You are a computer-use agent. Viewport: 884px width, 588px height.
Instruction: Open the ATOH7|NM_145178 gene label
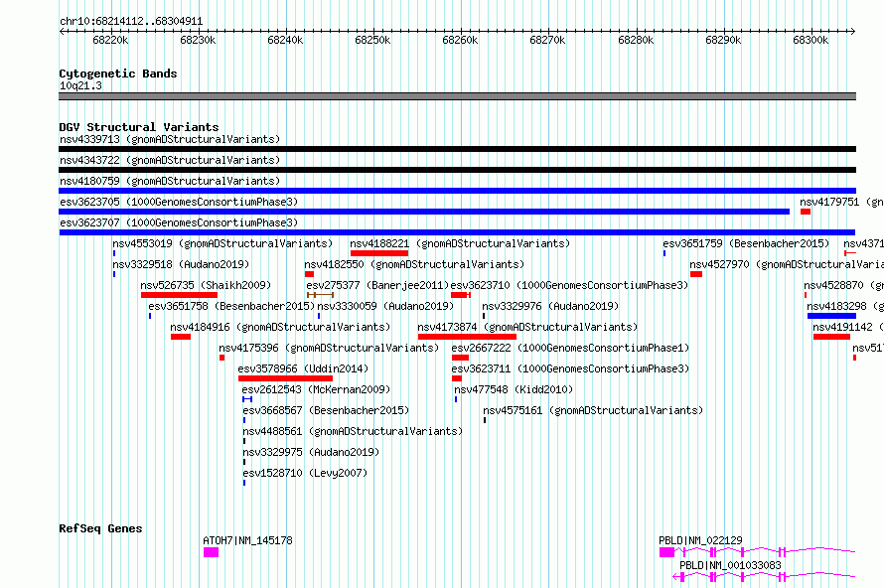pos(248,540)
